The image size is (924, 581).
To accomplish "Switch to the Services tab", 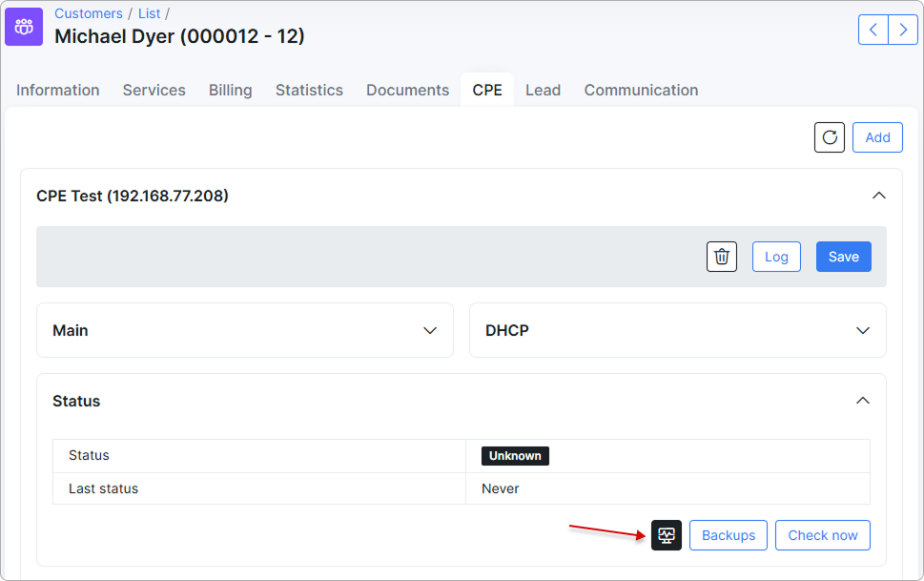I will (154, 91).
